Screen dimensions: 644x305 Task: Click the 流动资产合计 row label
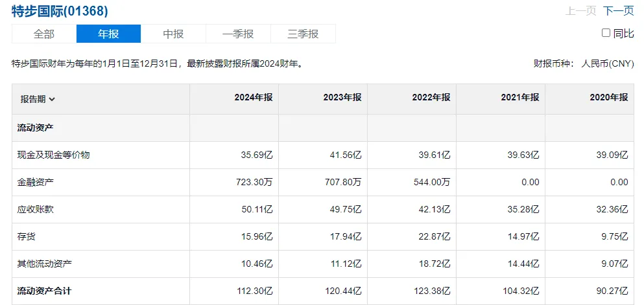coord(44,291)
